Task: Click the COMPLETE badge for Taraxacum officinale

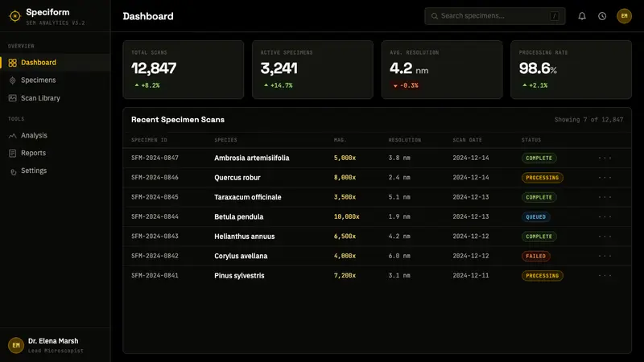Action: click(539, 197)
